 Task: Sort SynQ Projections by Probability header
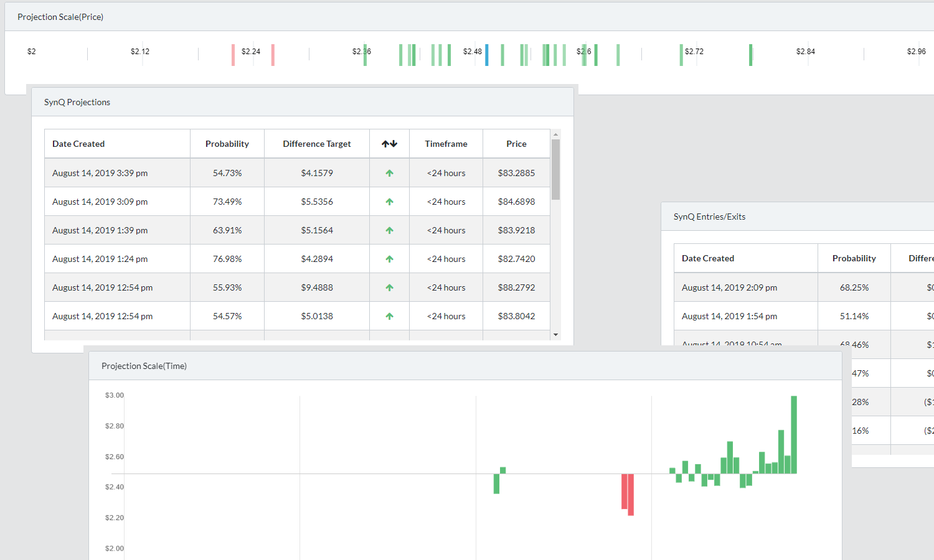[x=227, y=144]
